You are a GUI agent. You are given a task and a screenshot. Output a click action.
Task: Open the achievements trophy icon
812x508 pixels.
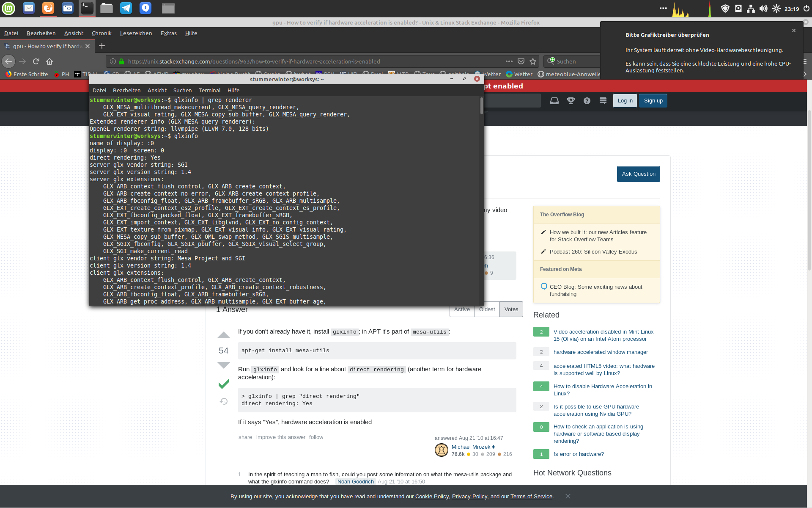[x=571, y=101]
